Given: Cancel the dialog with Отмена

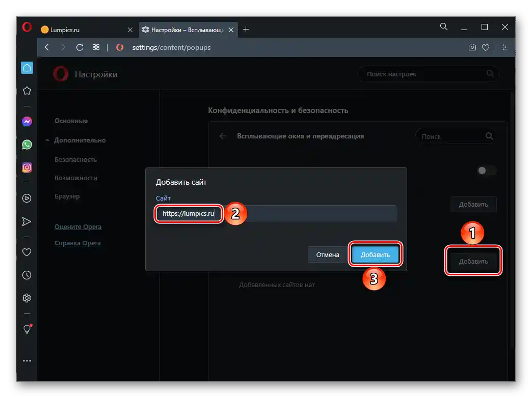Looking at the screenshot, I should click(328, 254).
